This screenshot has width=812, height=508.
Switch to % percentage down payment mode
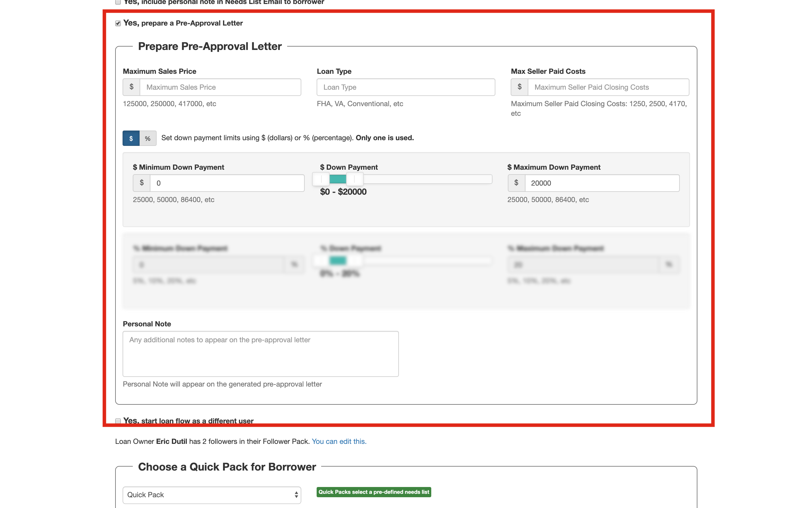pos(148,138)
